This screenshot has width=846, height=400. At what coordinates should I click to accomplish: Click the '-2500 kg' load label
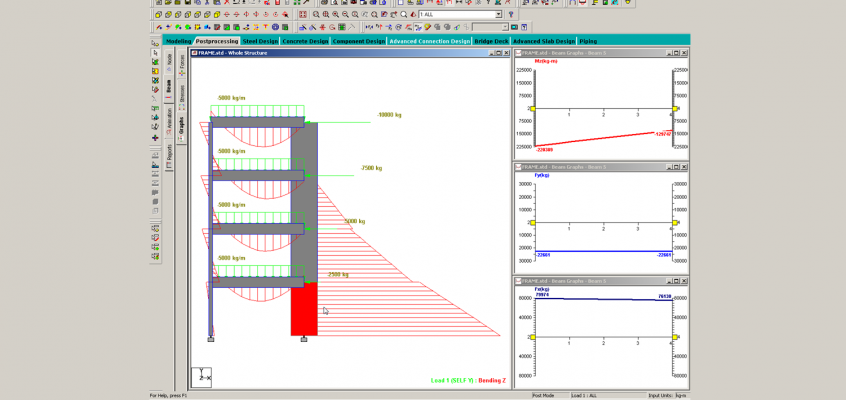(338, 275)
